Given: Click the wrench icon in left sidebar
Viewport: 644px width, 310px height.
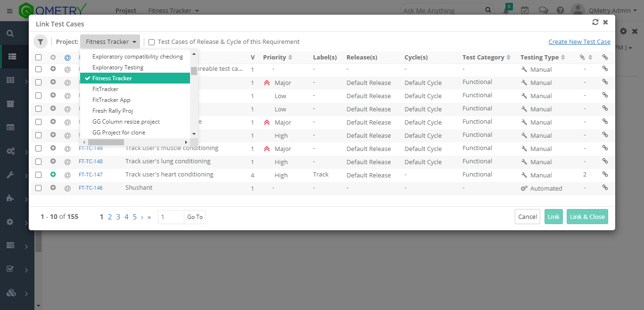Looking at the screenshot, I should point(10,175).
